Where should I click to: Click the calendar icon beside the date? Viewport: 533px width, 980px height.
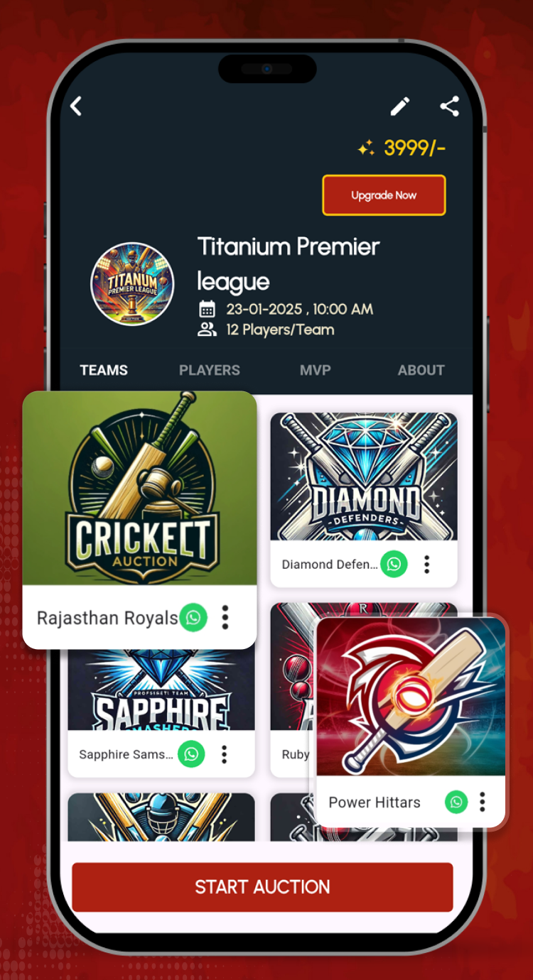tap(207, 309)
